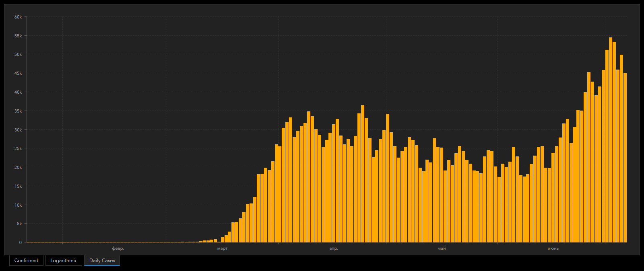Click the май month label
This screenshot has width=644, height=271.
(x=442, y=248)
